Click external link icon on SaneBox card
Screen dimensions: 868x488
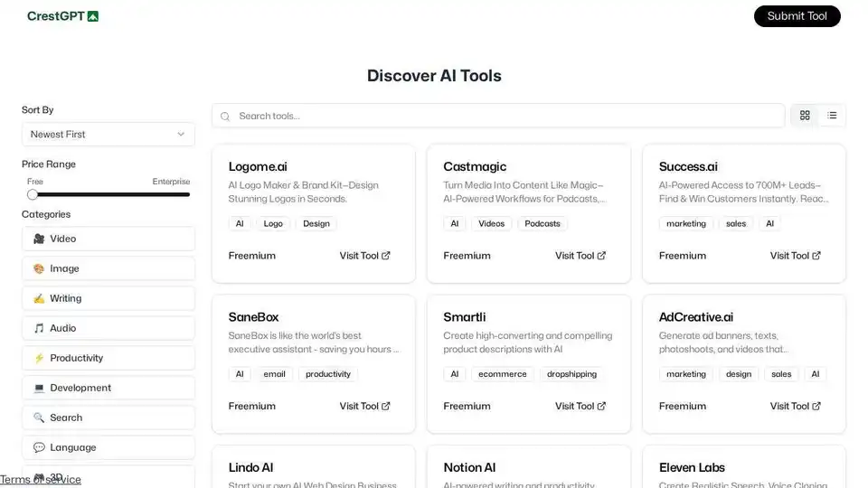[x=386, y=406]
